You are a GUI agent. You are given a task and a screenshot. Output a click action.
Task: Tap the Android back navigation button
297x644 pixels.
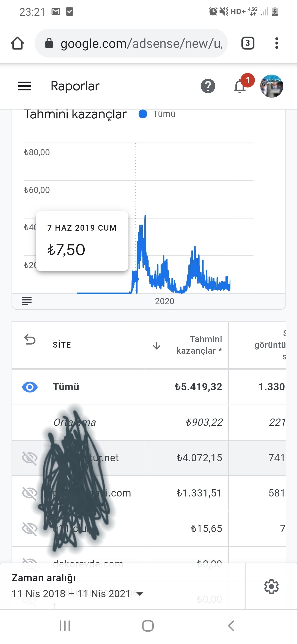tap(231, 626)
